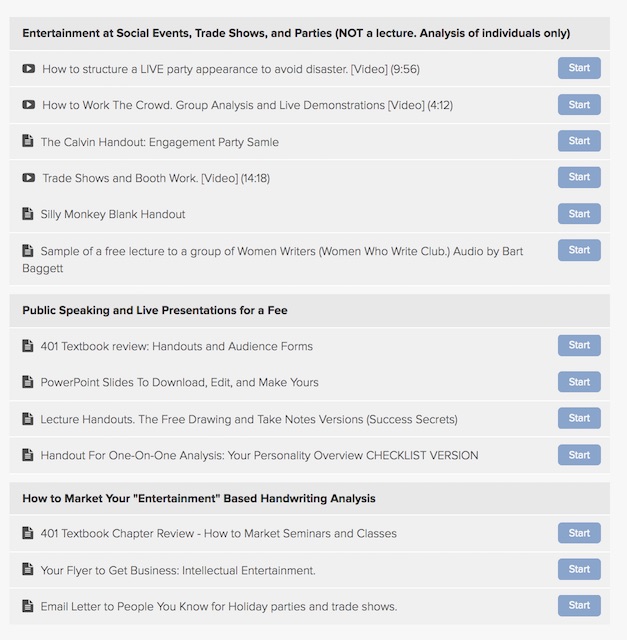Click video icon beside How to Work The Crowd
The height and width of the screenshot is (640, 627).
(x=28, y=104)
